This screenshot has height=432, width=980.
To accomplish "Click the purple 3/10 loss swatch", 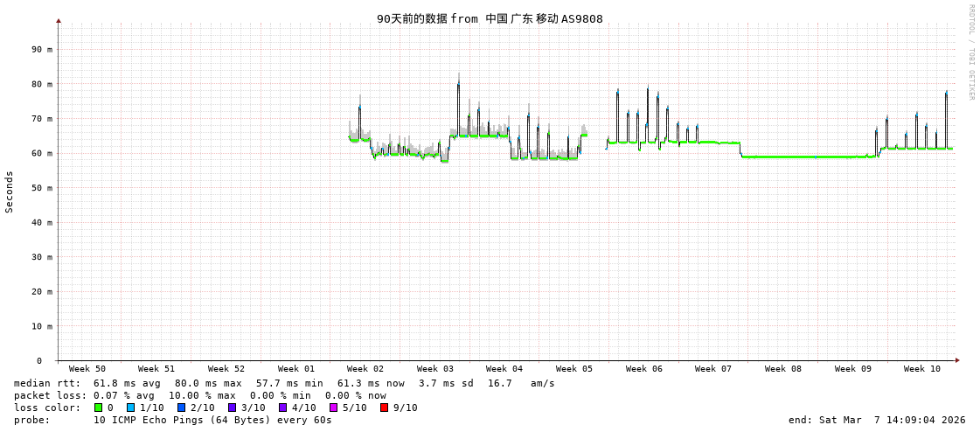I will (x=232, y=408).
